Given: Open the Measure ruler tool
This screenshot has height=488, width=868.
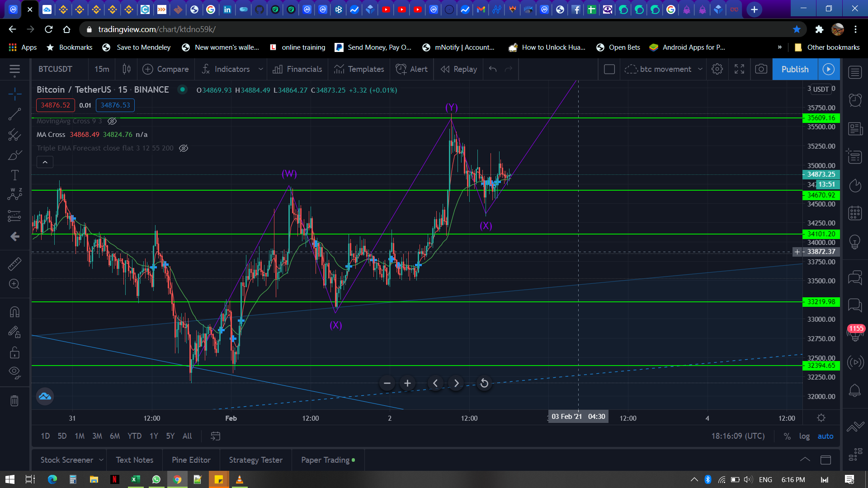Looking at the screenshot, I should tap(14, 264).
